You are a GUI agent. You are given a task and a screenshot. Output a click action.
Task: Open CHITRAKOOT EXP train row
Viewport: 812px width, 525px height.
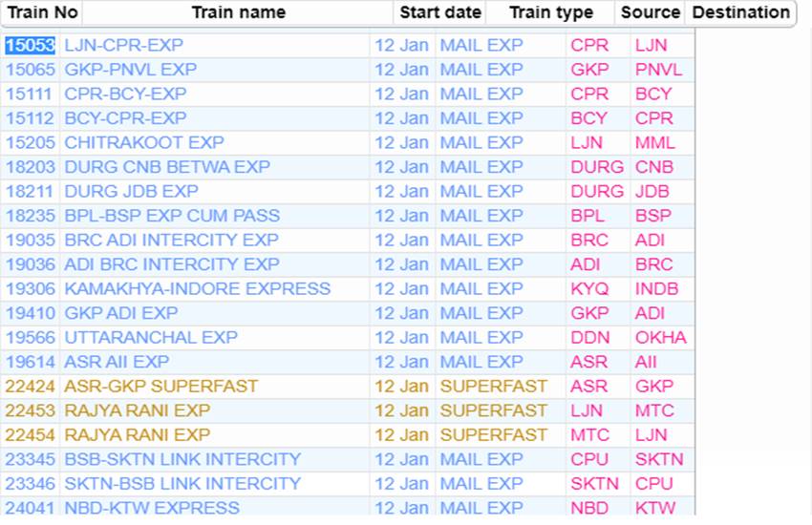point(143,142)
